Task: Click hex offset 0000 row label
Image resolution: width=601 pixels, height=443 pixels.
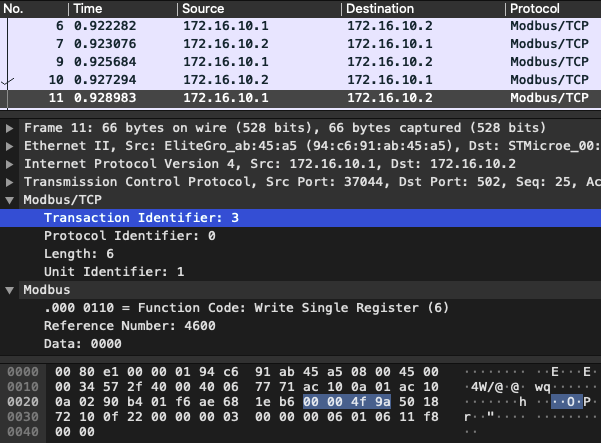Action: coord(23,372)
